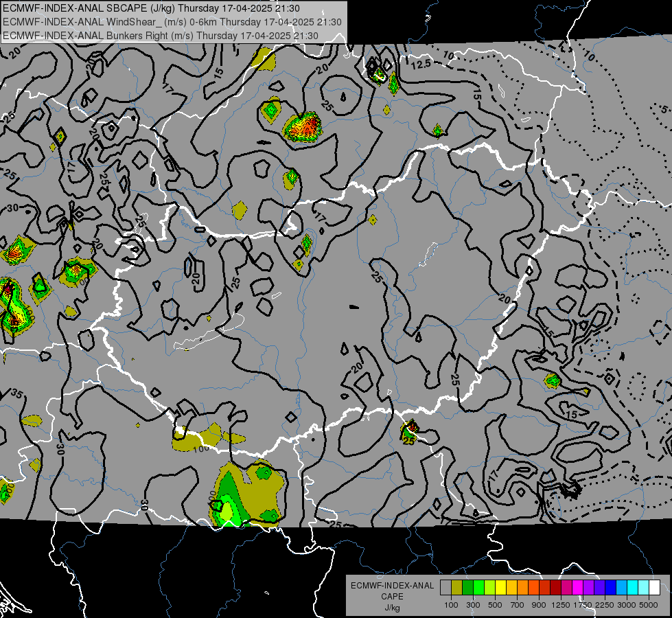The height and width of the screenshot is (618, 672).
Task: Click the 35 contour label on map
Action: point(16,393)
